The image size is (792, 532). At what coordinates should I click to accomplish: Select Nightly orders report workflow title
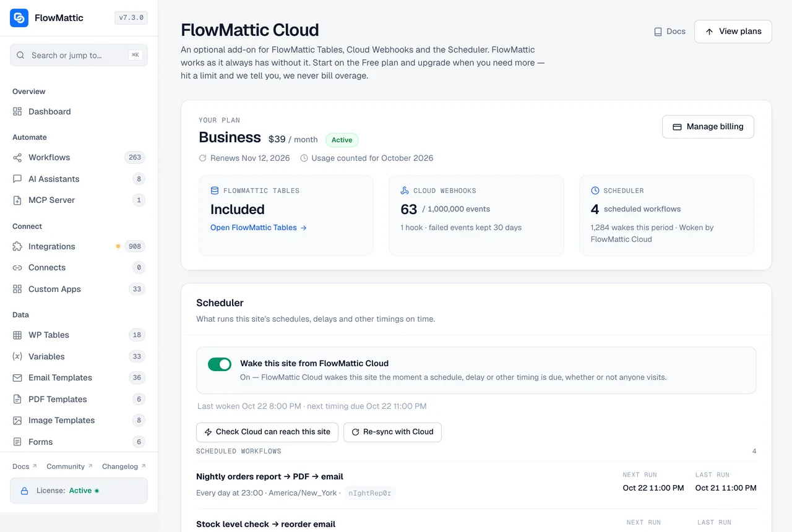tap(270, 476)
